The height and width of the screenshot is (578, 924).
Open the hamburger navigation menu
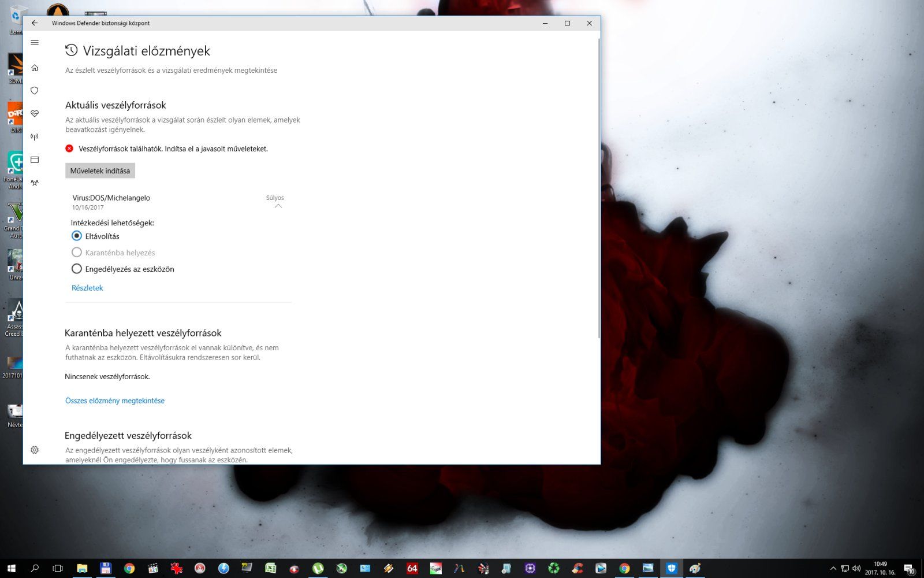coord(35,43)
